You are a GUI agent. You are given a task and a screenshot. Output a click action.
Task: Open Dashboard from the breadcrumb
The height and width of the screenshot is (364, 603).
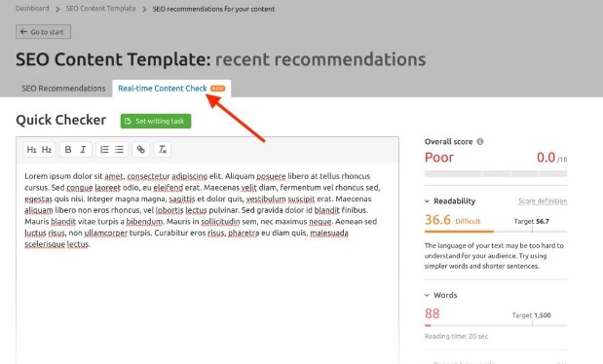(32, 9)
